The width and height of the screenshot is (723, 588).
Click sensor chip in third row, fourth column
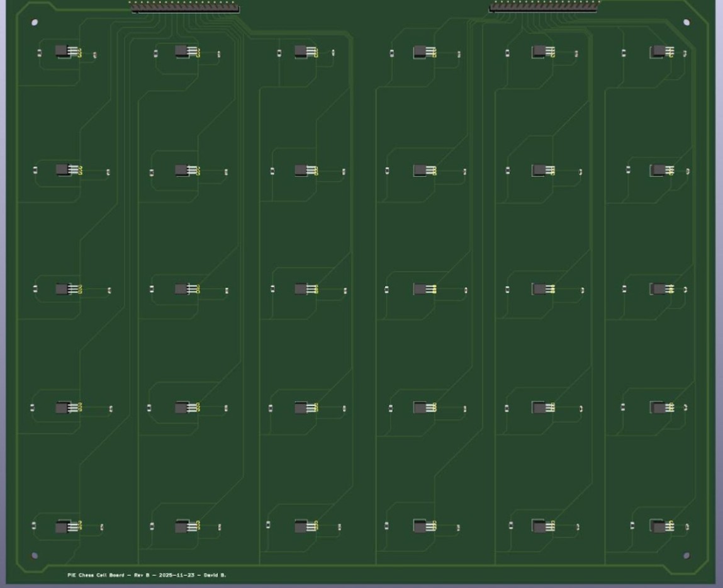[x=421, y=289]
